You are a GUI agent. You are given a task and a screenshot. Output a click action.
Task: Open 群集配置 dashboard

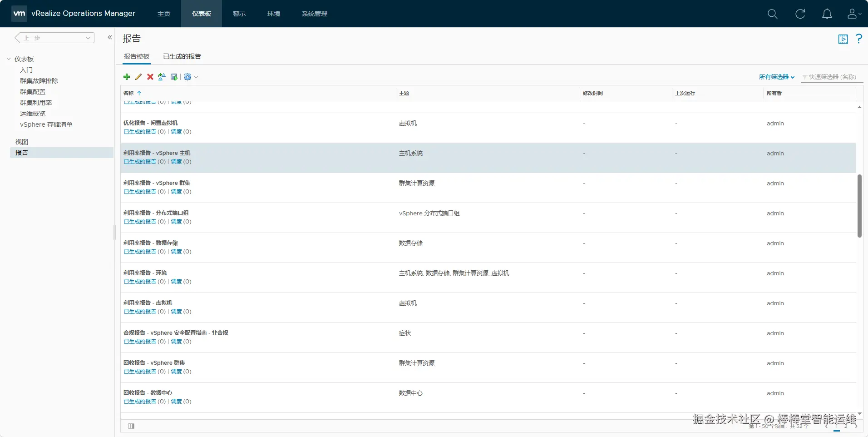pyautogui.click(x=33, y=92)
